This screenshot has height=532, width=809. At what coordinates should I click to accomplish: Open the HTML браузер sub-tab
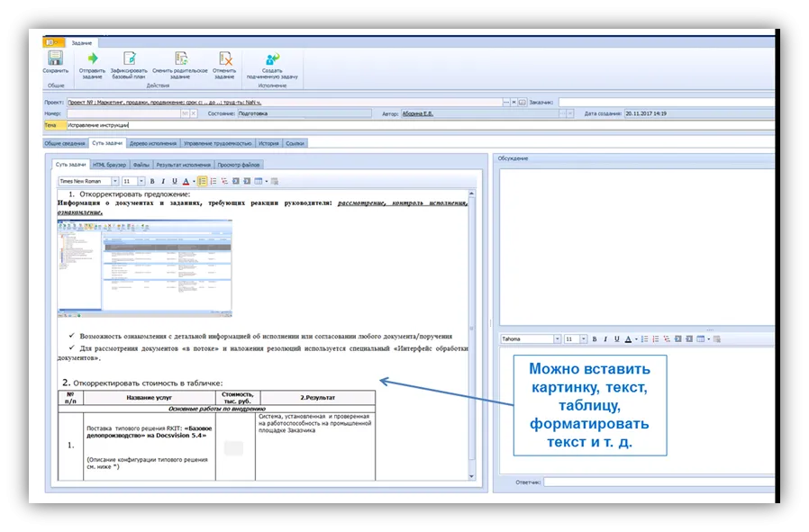109,165
